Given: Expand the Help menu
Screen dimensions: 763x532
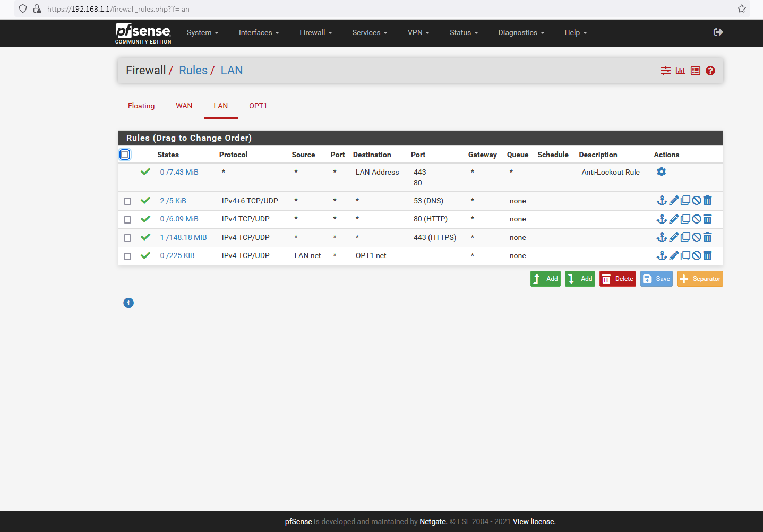Looking at the screenshot, I should click(x=576, y=32).
